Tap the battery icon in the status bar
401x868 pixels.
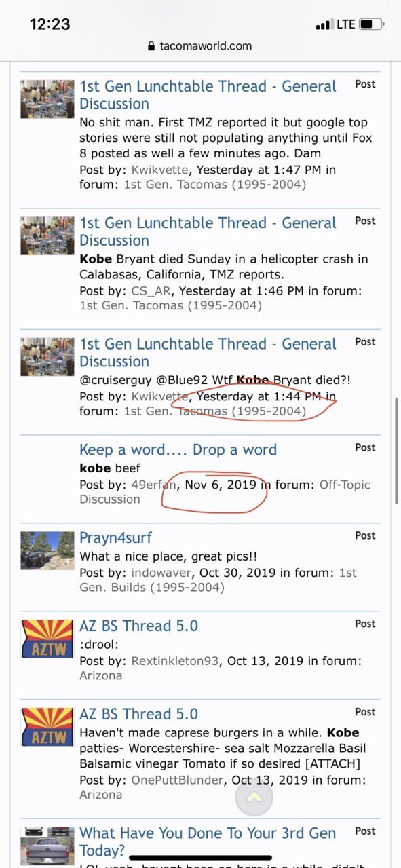pyautogui.click(x=371, y=24)
